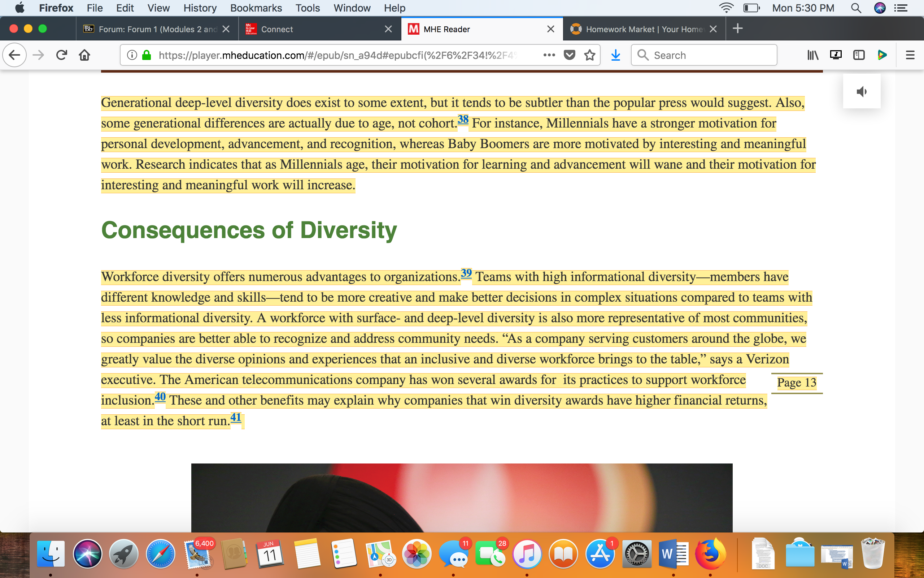
Task: Open Messages from the Dock
Action: pyautogui.click(x=453, y=554)
